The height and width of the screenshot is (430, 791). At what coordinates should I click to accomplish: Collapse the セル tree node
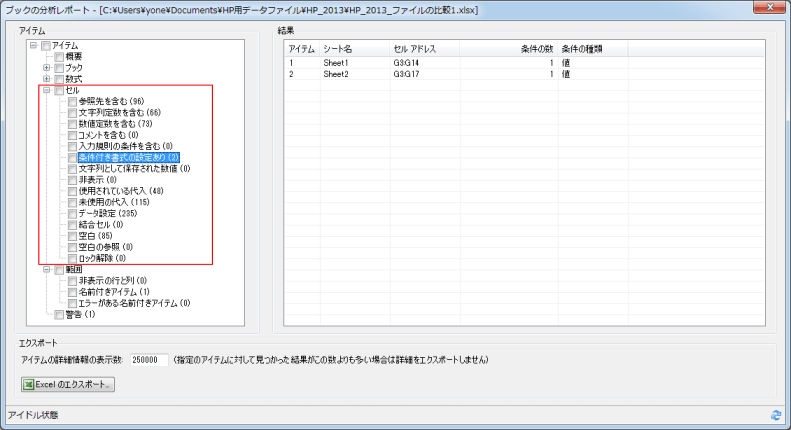[46, 90]
